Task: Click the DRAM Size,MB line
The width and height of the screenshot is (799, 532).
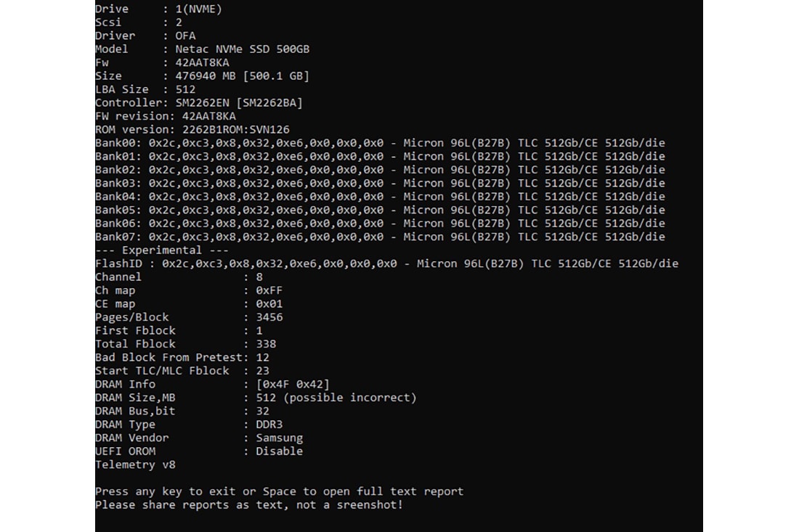Action: [x=256, y=398]
